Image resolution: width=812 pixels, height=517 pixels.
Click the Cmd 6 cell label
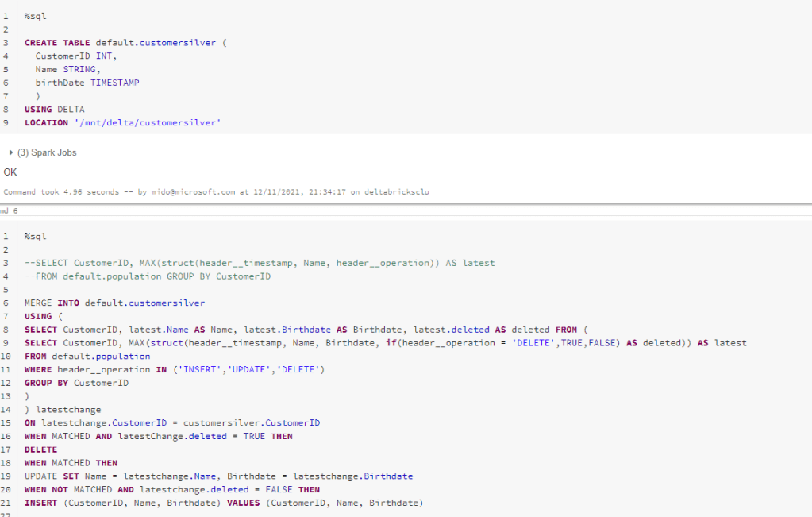[9, 211]
